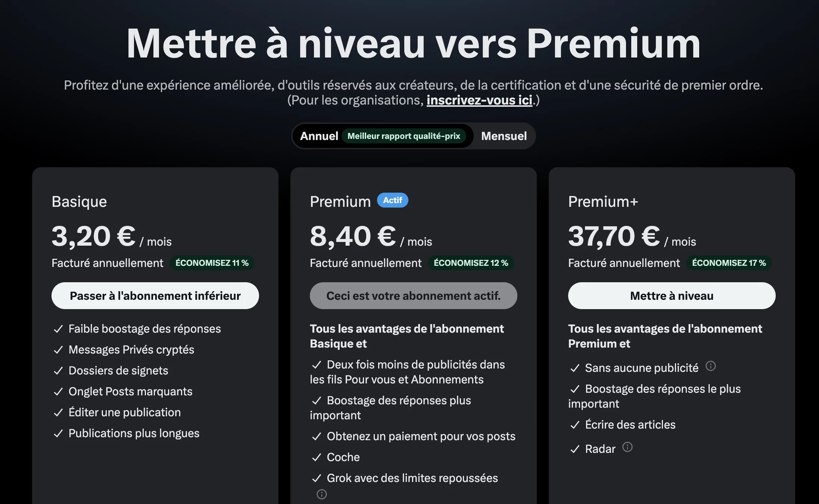
Task: Click info icon next to Sans aucune publicité
Action: (711, 366)
